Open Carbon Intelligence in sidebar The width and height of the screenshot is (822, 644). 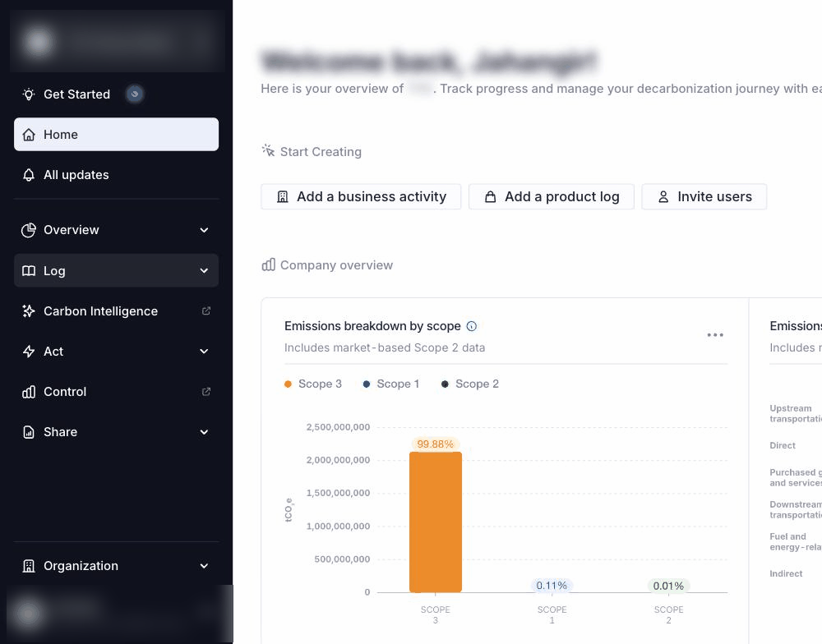coord(116,311)
